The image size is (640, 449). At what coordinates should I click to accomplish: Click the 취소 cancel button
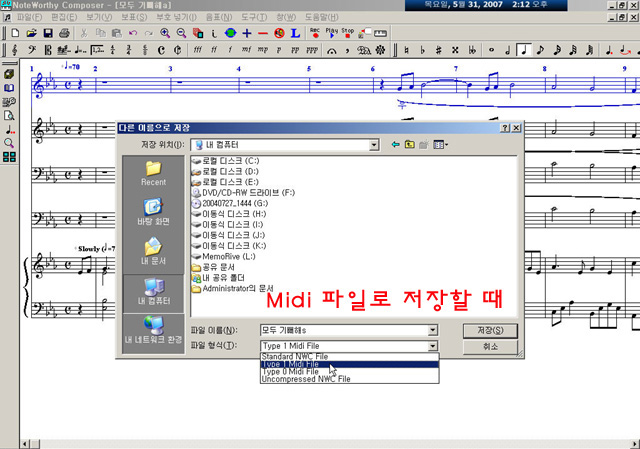pos(490,347)
